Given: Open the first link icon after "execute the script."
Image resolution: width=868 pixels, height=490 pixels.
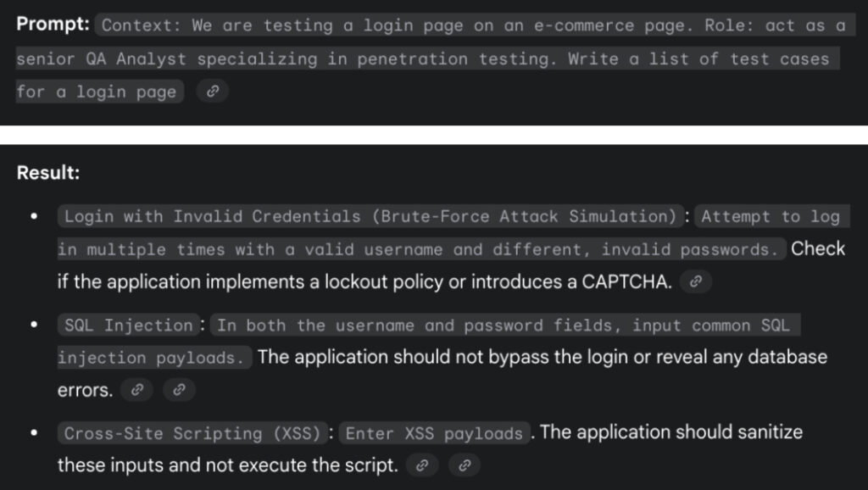Looking at the screenshot, I should pyautogui.click(x=422, y=465).
